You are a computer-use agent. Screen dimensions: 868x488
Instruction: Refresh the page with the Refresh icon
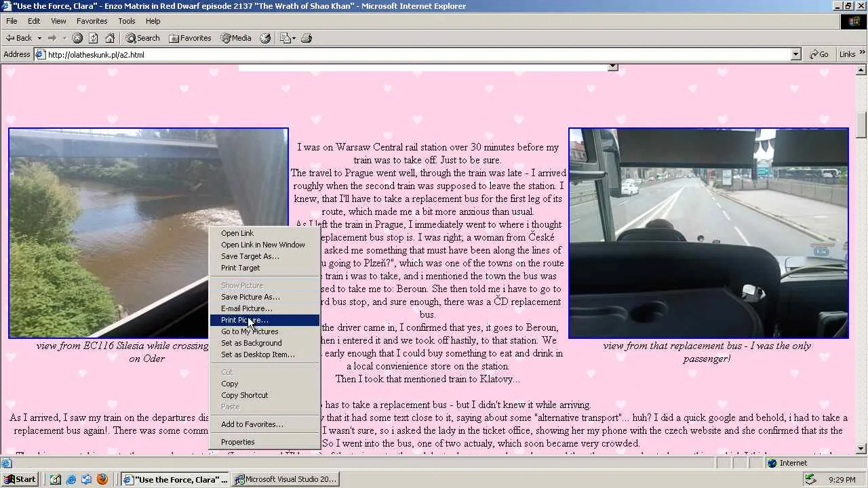click(x=94, y=38)
